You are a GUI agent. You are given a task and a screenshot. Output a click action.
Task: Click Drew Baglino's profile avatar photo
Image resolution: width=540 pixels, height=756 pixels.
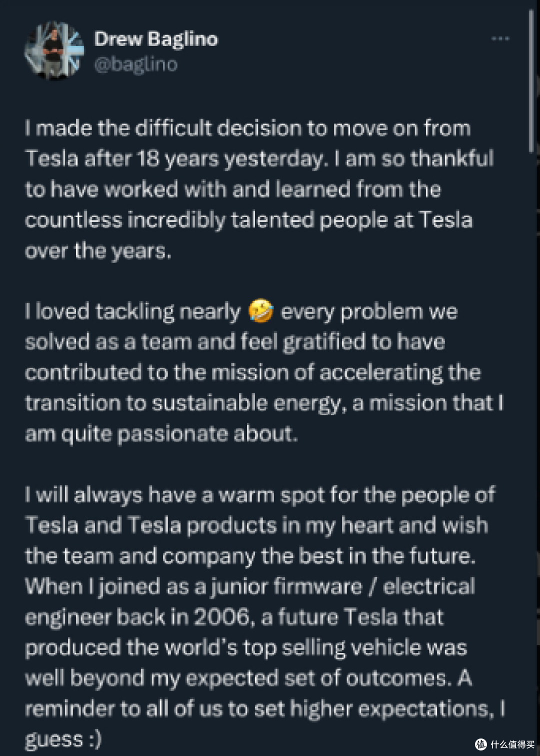pos(54,51)
